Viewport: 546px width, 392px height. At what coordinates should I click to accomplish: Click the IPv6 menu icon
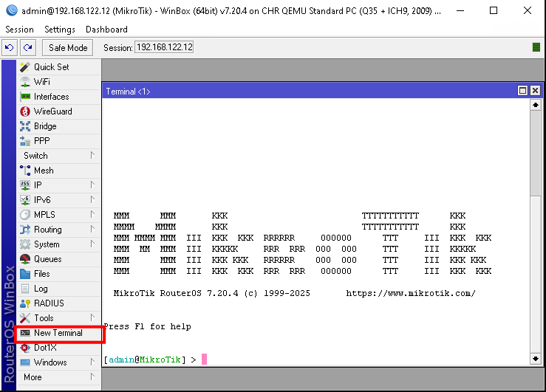[x=25, y=200]
